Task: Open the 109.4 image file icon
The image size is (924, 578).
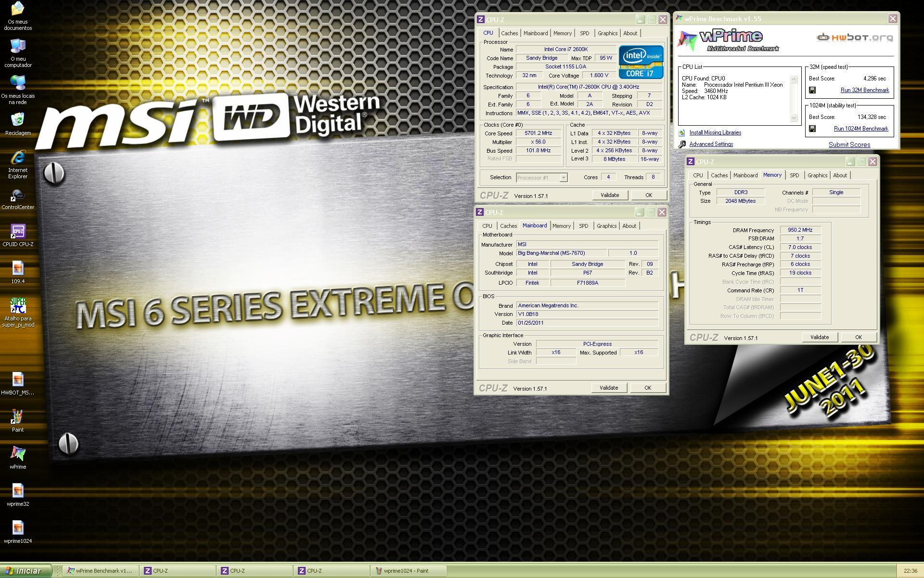Action: point(18,273)
